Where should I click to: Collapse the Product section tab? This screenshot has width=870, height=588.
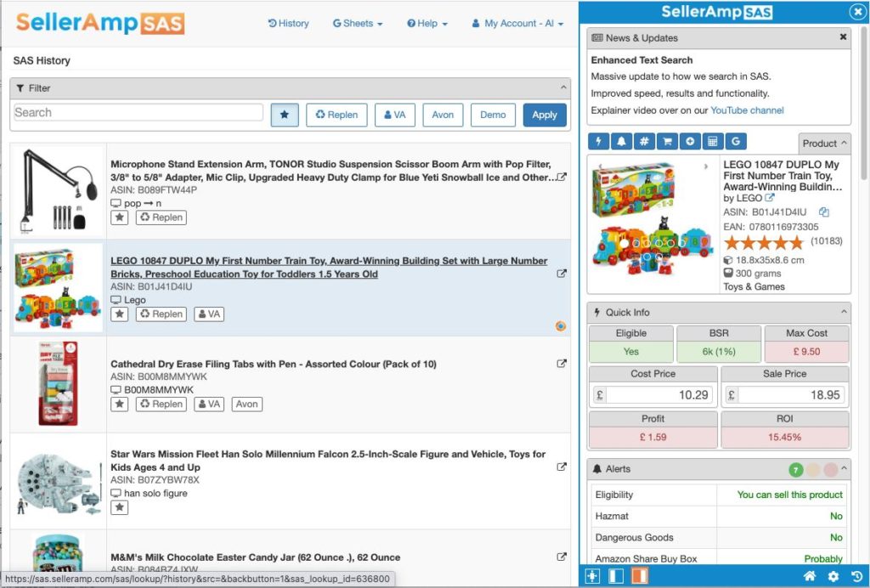[x=824, y=143]
